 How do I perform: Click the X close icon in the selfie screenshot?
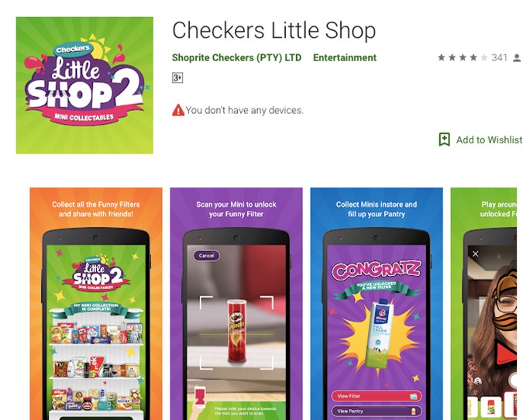coord(476,254)
